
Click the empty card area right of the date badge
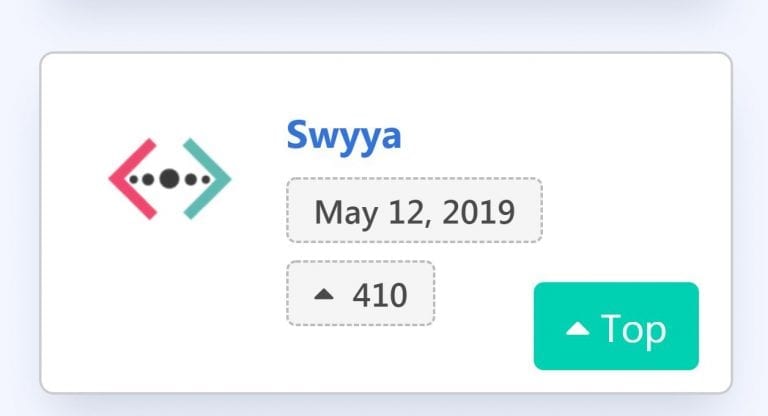click(x=632, y=210)
